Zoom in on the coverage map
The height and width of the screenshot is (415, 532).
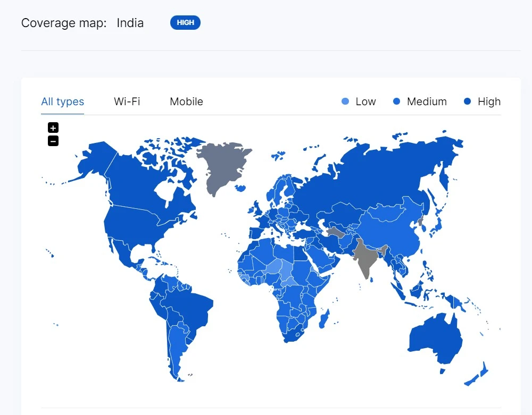pyautogui.click(x=53, y=128)
